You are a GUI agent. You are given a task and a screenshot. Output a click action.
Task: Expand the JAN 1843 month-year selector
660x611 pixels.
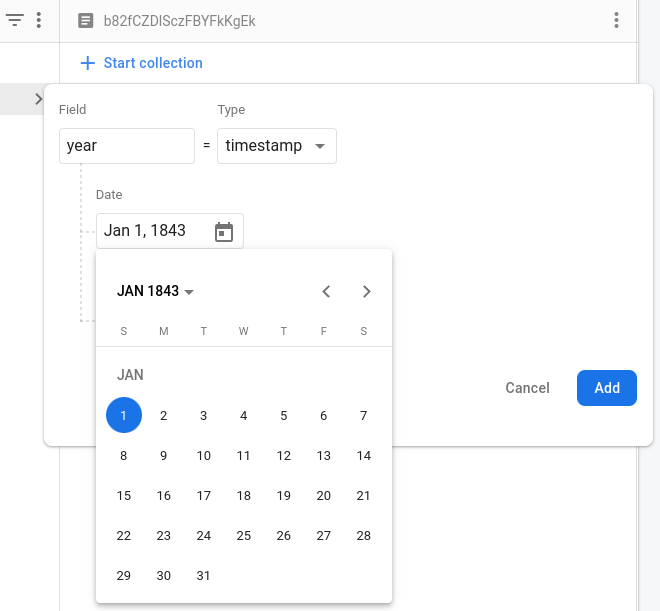point(155,291)
